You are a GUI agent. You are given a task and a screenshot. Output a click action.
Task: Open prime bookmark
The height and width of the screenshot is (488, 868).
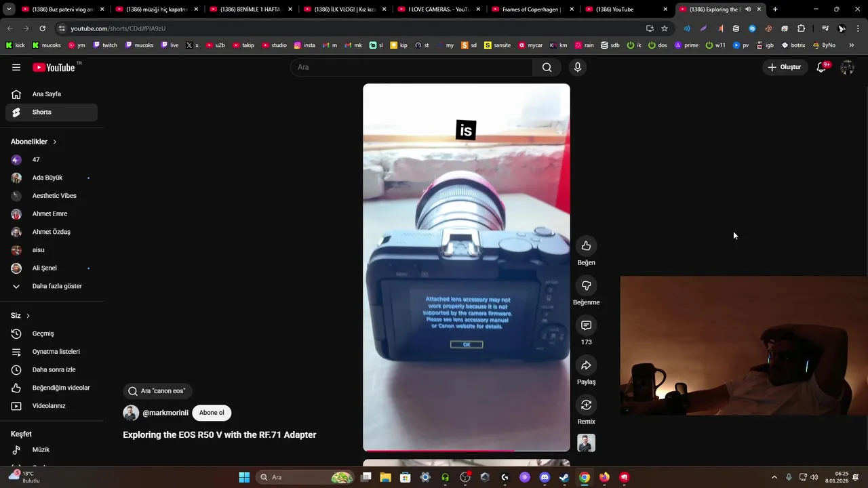coord(686,45)
